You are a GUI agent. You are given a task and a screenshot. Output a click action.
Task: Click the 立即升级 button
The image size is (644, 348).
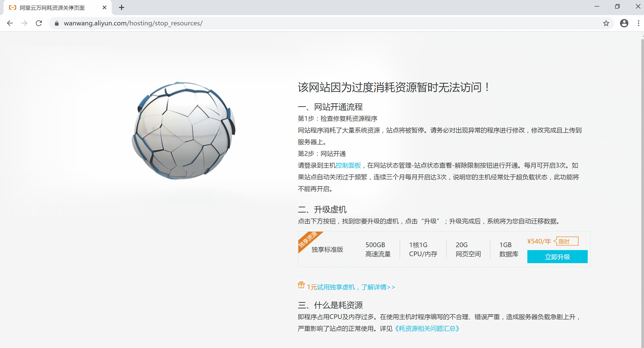557,257
